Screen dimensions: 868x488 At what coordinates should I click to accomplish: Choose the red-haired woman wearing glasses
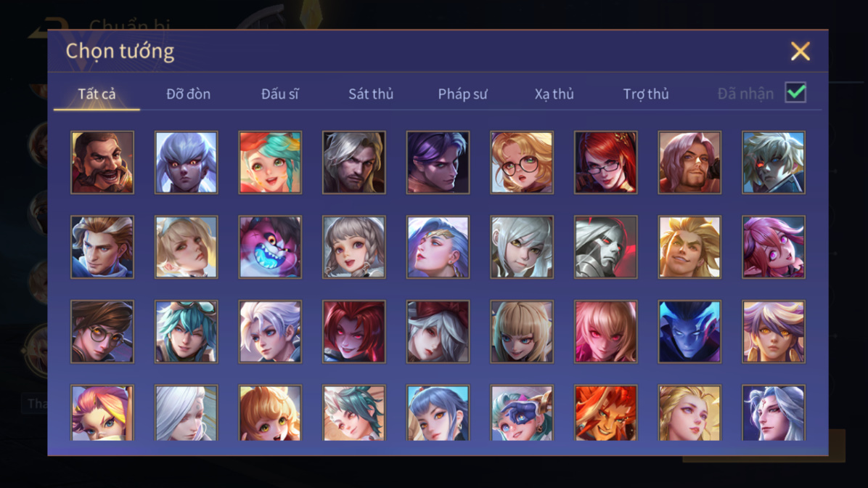605,162
